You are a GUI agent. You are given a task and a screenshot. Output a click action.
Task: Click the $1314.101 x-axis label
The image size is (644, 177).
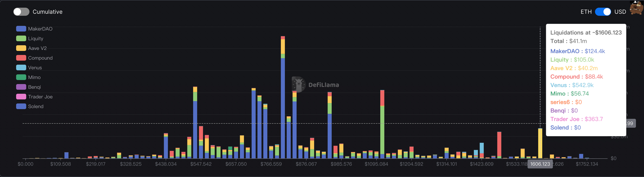[446, 164]
